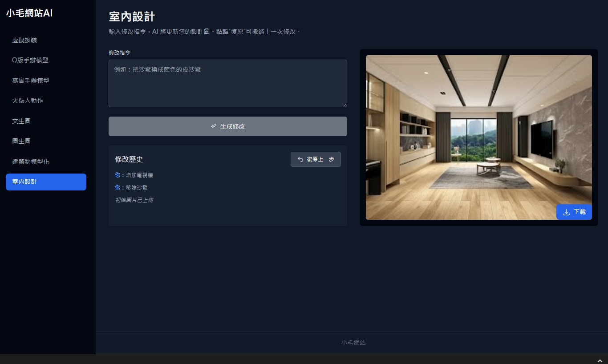Click the living room design image
The image size is (608, 364).
pos(479,138)
